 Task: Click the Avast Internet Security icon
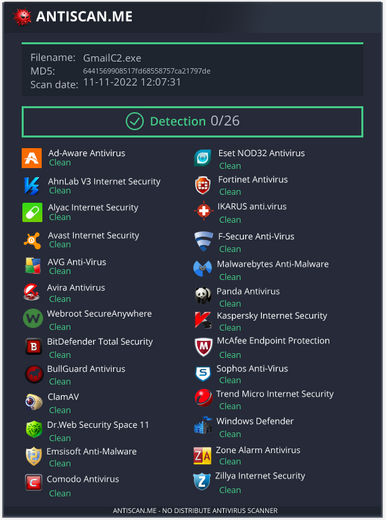pos(32,240)
